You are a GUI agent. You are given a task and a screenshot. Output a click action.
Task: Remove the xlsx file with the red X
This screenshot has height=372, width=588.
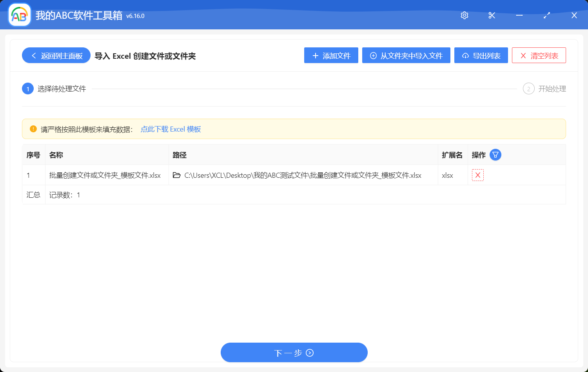(477, 175)
